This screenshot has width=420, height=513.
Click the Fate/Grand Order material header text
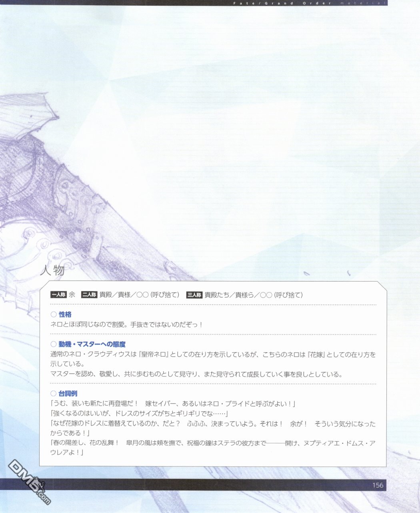(310, 3)
